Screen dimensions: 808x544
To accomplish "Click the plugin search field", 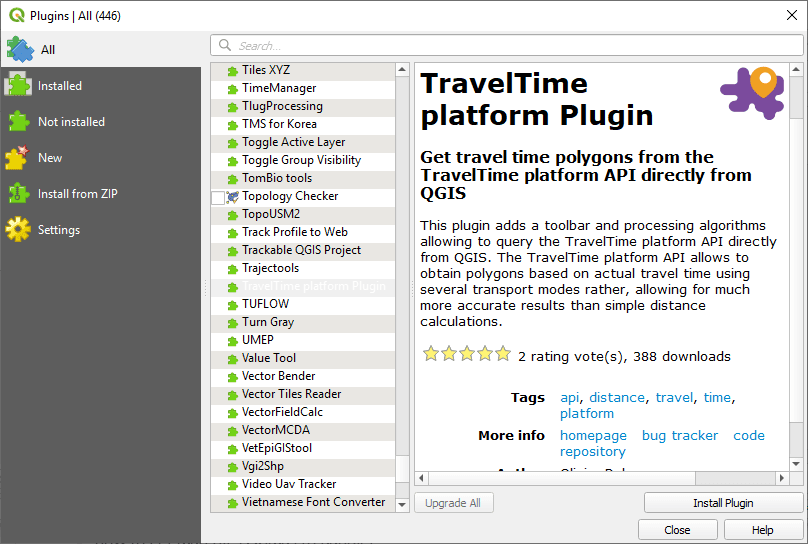I will click(510, 45).
